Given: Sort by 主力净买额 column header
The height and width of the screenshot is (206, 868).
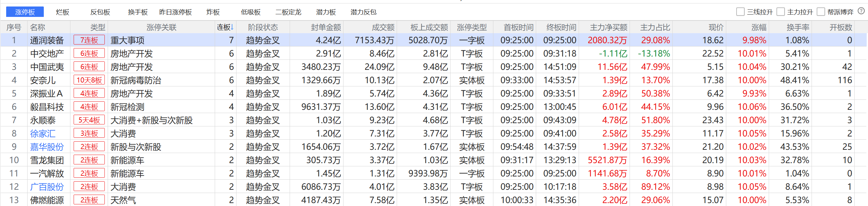Looking at the screenshot, I should coord(609,27).
